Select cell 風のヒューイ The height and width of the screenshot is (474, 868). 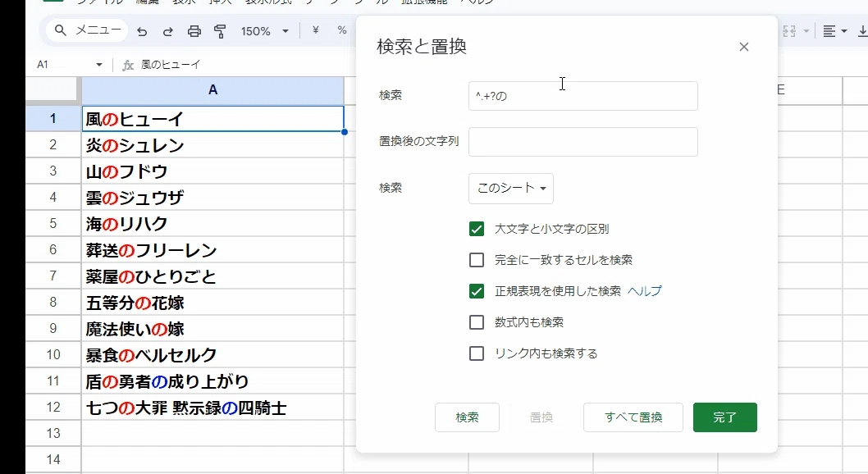click(212, 119)
